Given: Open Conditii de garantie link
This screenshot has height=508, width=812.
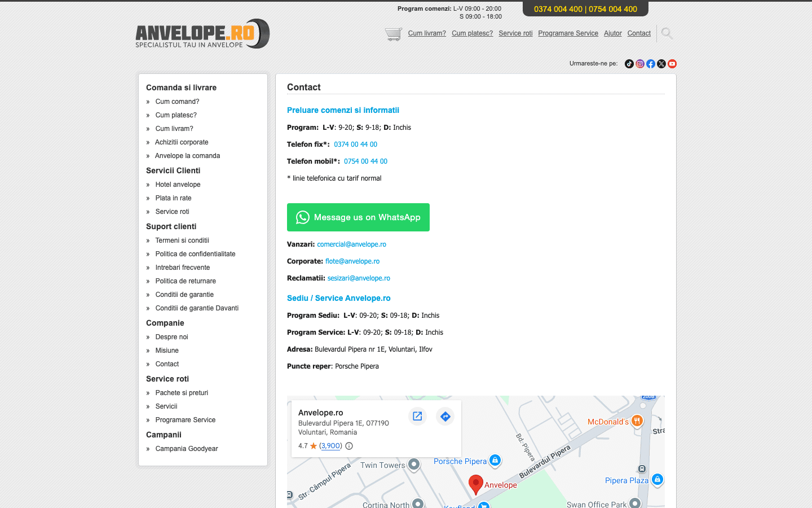Looking at the screenshot, I should 184,295.
